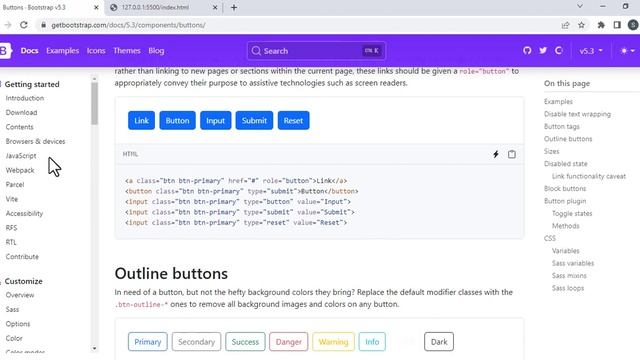Open Themes in the navbar

127,51
